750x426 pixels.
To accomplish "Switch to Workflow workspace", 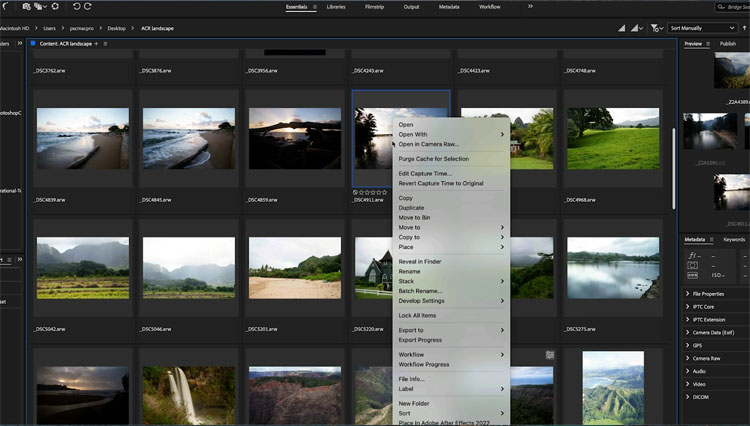I will [x=489, y=7].
